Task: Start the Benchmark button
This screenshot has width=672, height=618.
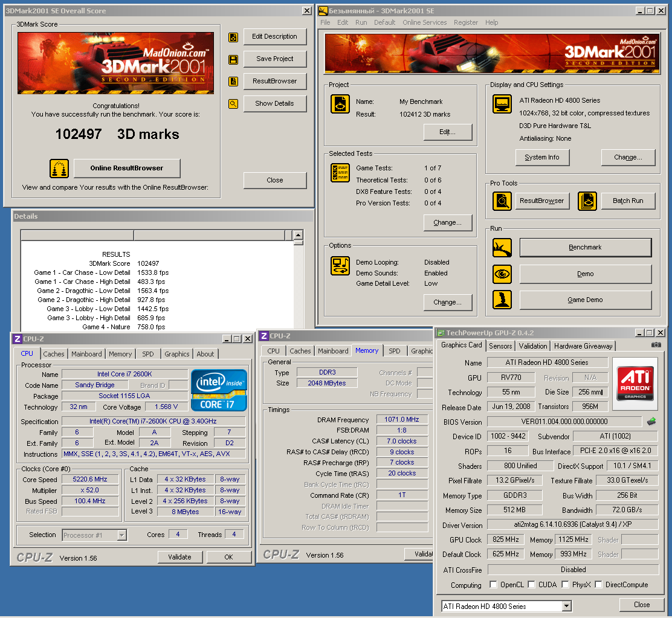Action: point(586,248)
